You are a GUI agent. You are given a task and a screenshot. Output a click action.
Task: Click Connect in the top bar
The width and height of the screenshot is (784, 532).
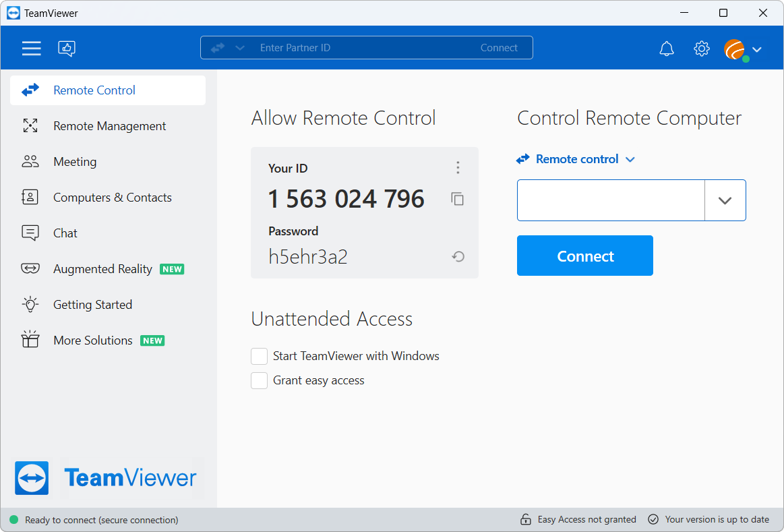point(499,48)
